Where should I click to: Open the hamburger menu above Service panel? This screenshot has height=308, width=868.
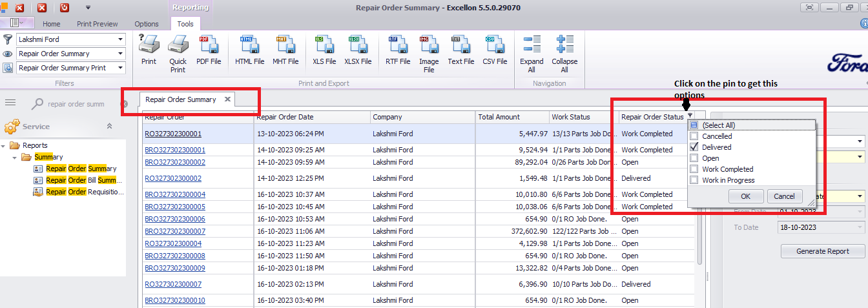point(10,103)
